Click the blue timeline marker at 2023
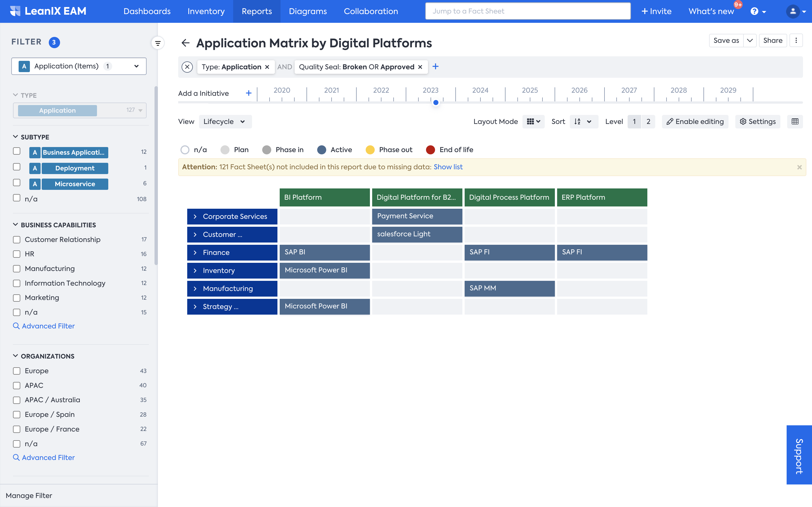812x507 pixels. [x=436, y=103]
